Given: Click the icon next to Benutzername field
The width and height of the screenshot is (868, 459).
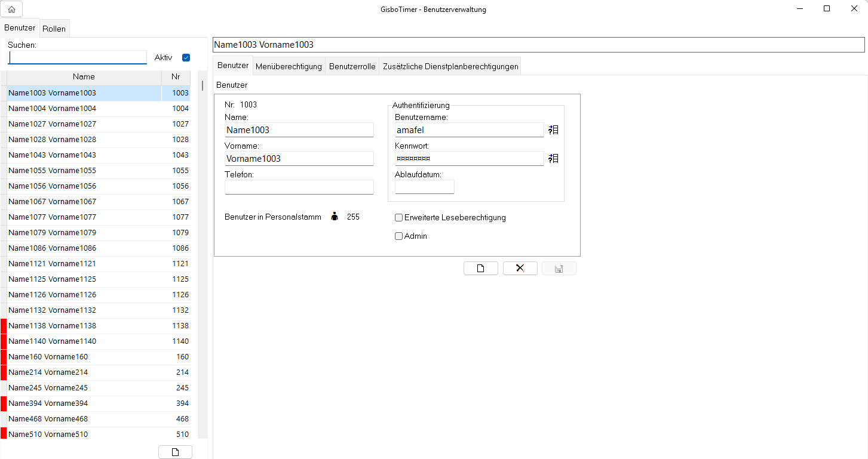Looking at the screenshot, I should (x=553, y=130).
